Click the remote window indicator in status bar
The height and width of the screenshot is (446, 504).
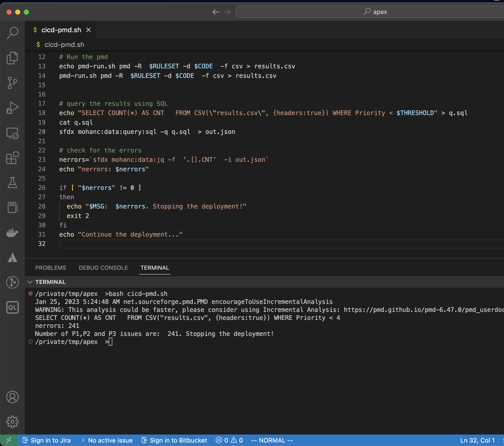[9, 440]
